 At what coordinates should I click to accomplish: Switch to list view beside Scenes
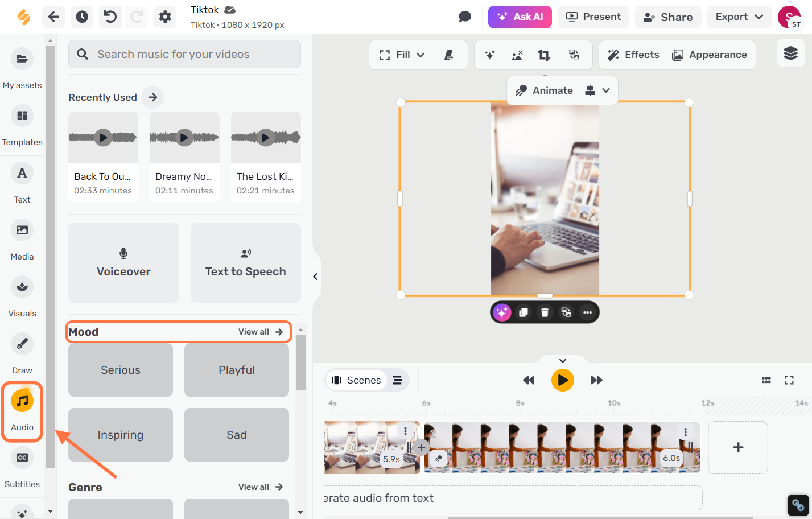(397, 380)
